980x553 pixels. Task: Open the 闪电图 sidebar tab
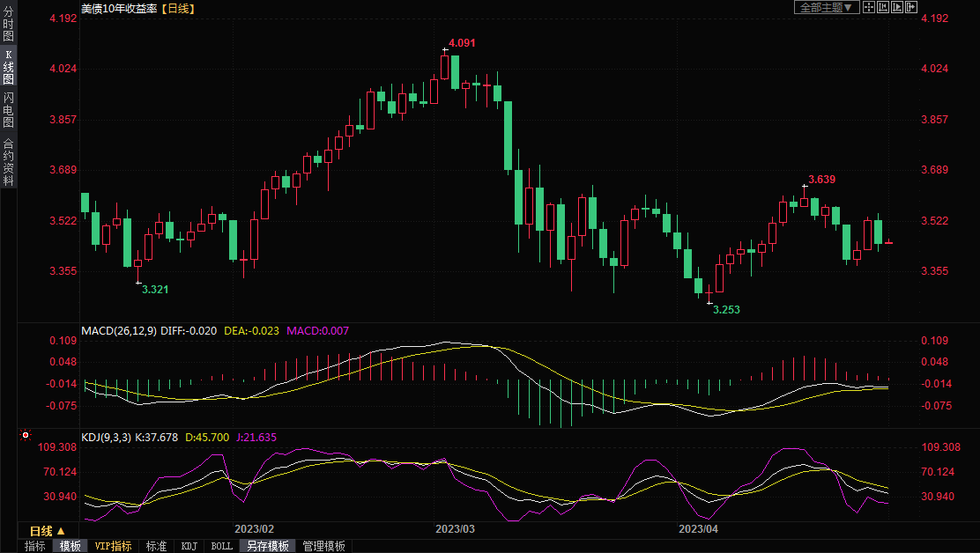coord(8,110)
